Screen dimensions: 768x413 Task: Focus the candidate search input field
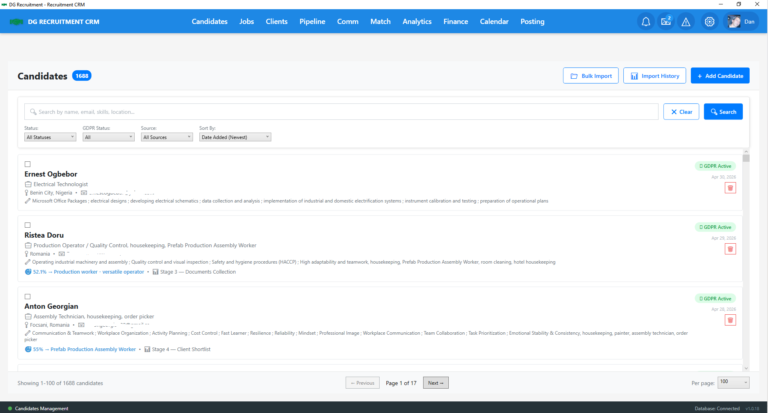tap(340, 112)
